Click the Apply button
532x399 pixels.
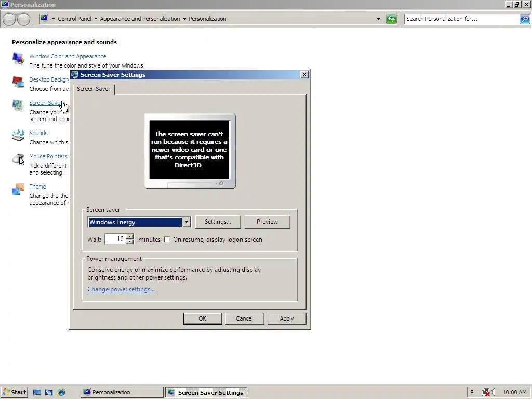(x=287, y=318)
